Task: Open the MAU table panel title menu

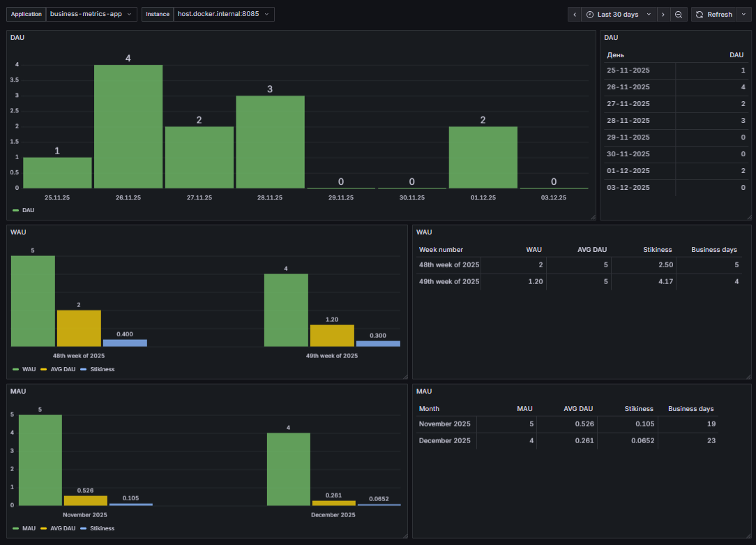Action: [424, 391]
